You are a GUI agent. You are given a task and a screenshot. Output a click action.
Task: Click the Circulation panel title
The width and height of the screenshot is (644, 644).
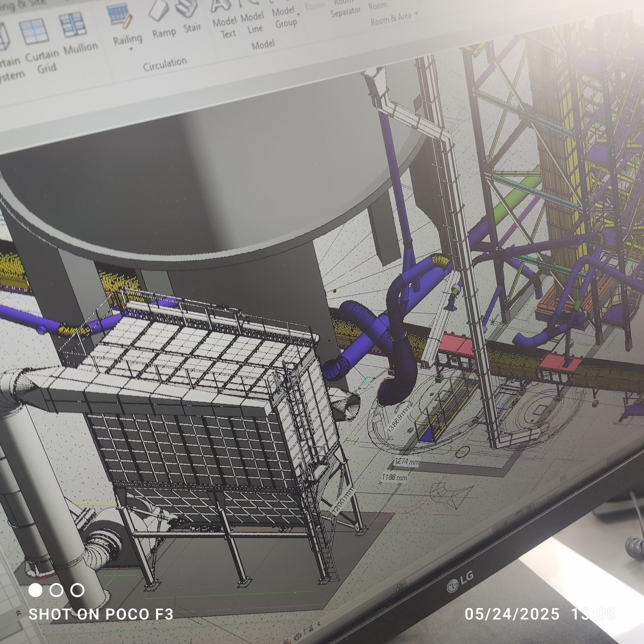tap(165, 64)
